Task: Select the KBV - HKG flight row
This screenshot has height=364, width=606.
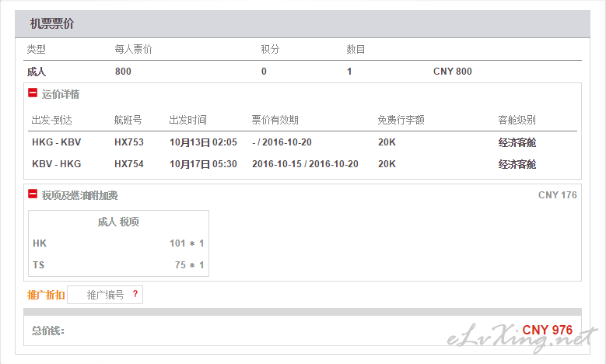Action: click(x=303, y=164)
